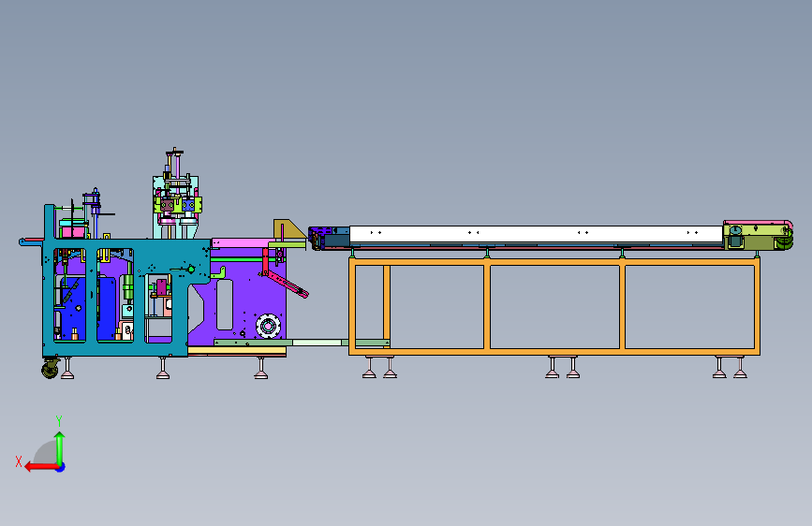
Task: Click the red X axis arrow of the triad
Action: pos(40,467)
